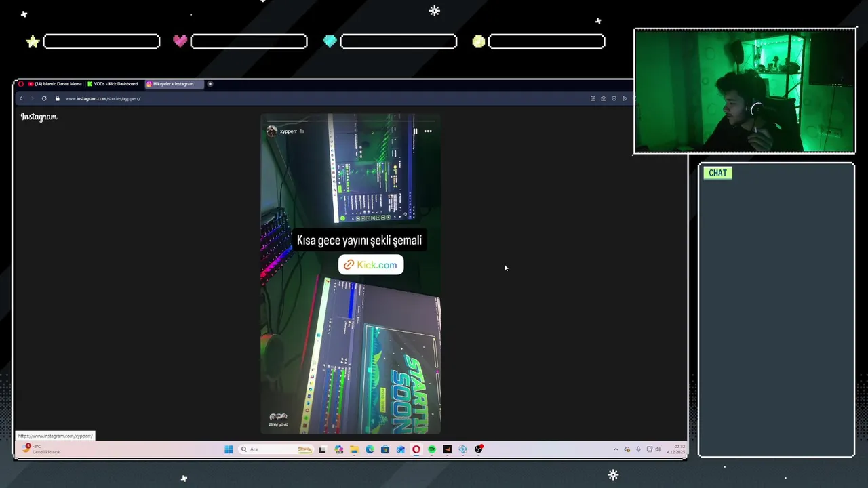Switch to the Islamic Dance Meme tab
Image resolution: width=868 pixels, height=488 pixels.
tap(54, 84)
